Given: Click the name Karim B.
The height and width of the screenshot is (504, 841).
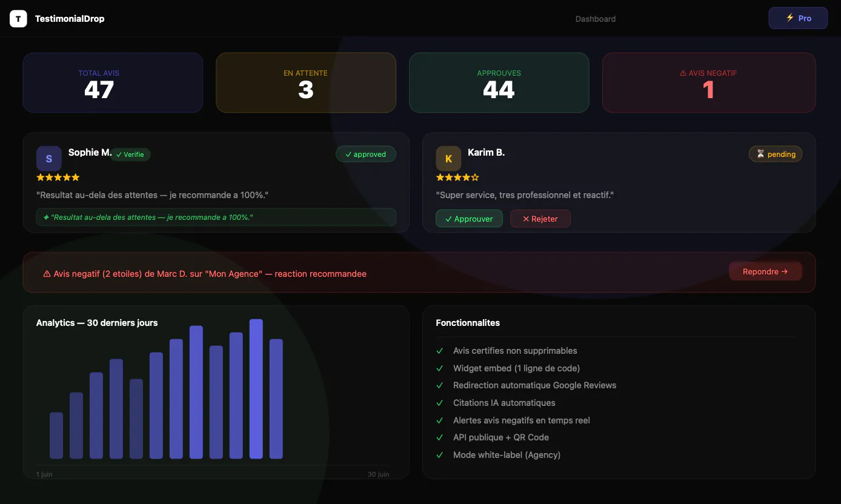Looking at the screenshot, I should click(487, 153).
